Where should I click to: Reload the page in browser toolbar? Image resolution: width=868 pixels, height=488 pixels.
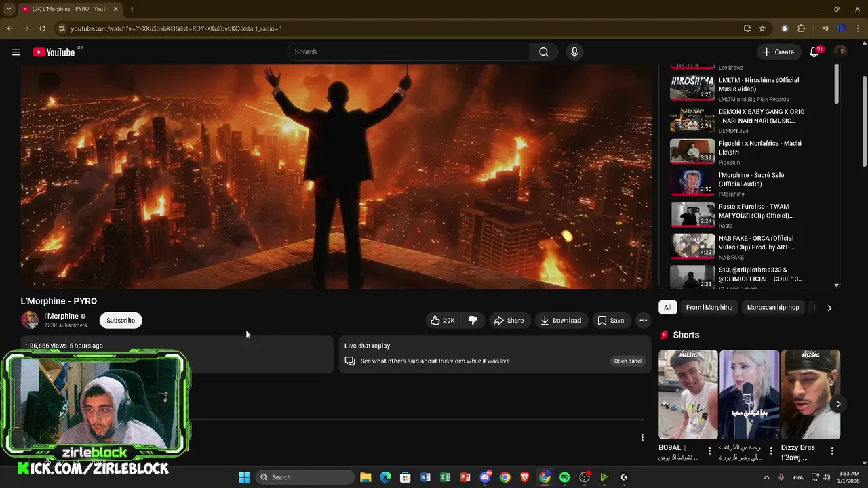point(42,28)
